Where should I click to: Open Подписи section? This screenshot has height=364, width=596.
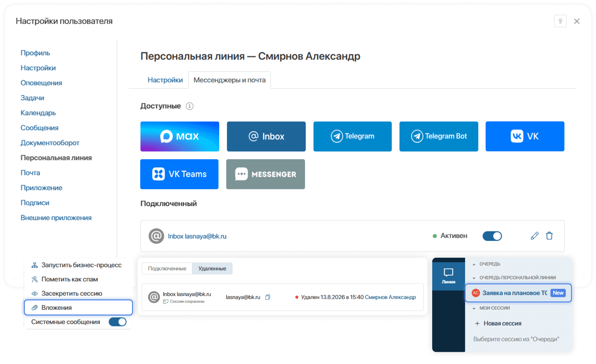(35, 203)
